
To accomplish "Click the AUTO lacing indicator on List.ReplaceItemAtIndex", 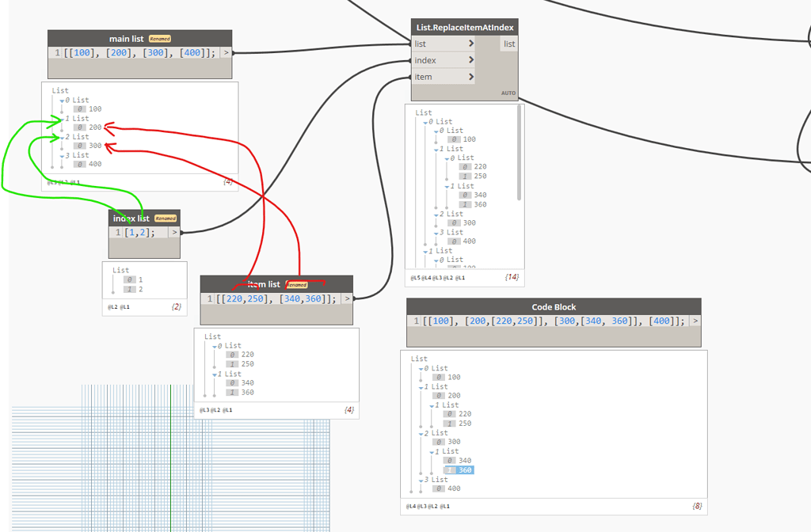I will [508, 93].
